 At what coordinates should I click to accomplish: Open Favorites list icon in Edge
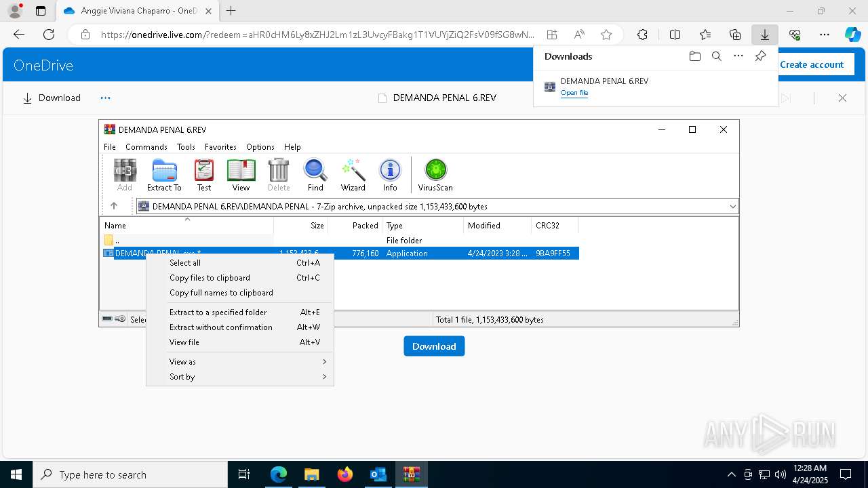point(705,35)
